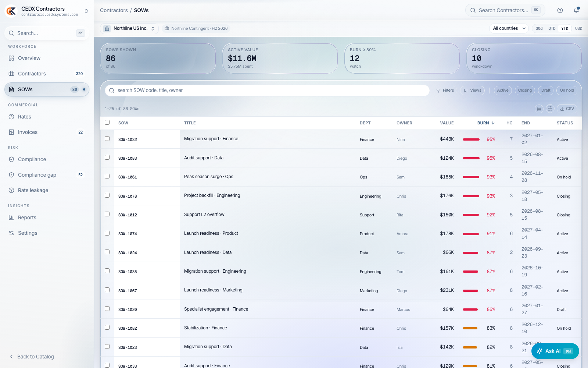Focus the sidebar Search field

coord(47,33)
